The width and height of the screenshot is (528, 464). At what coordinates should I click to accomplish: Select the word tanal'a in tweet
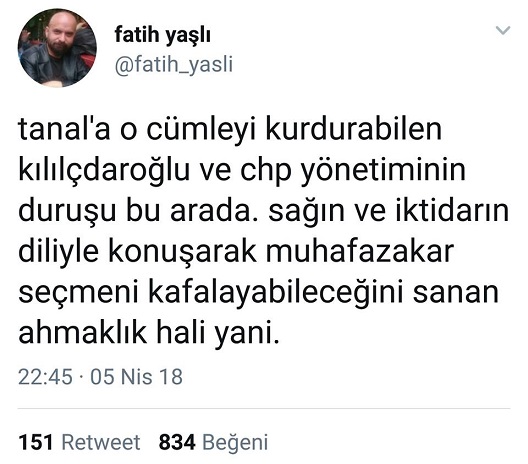click(64, 129)
